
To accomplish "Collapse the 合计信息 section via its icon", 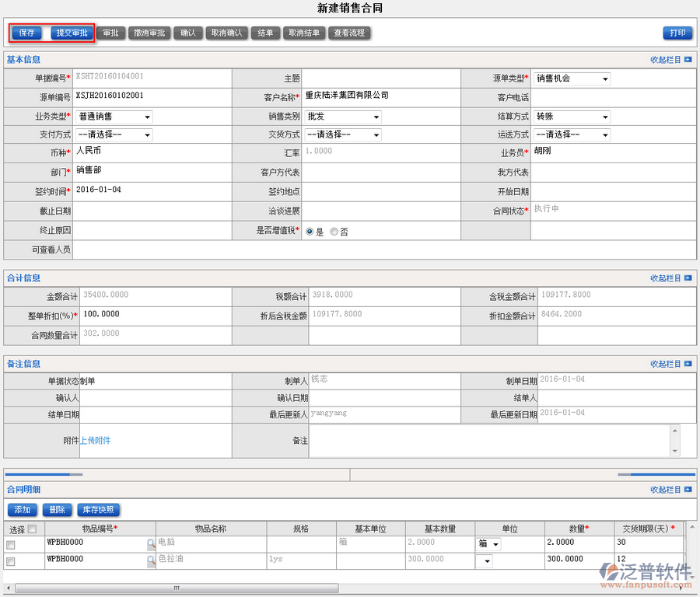I will pos(688,278).
